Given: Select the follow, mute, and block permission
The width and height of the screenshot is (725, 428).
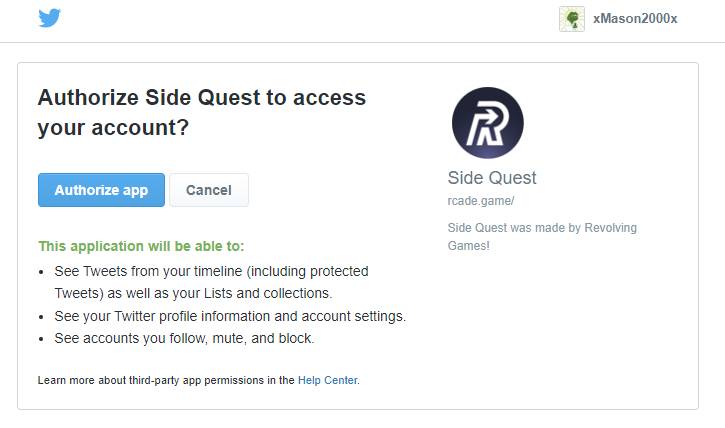Looking at the screenshot, I should coord(184,338).
